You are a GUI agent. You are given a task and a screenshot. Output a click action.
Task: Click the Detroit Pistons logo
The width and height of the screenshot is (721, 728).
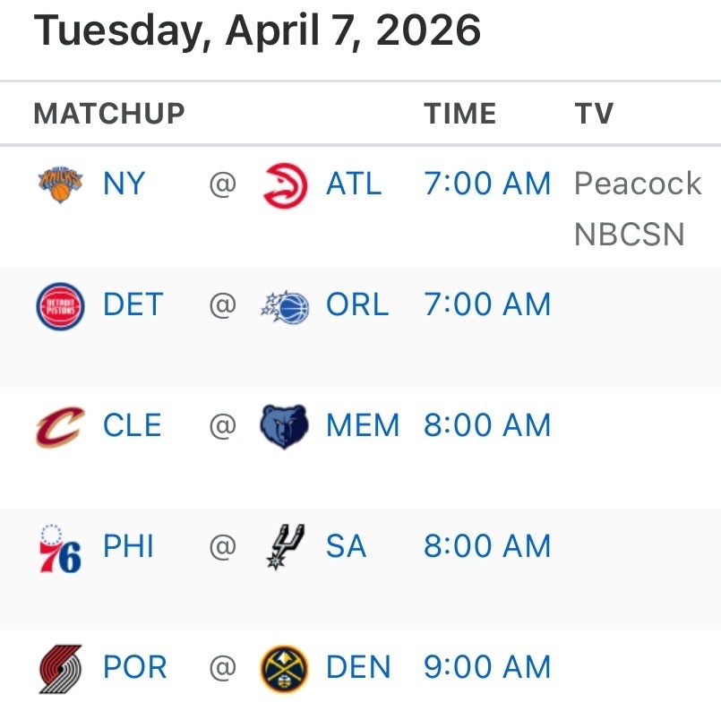click(60, 306)
